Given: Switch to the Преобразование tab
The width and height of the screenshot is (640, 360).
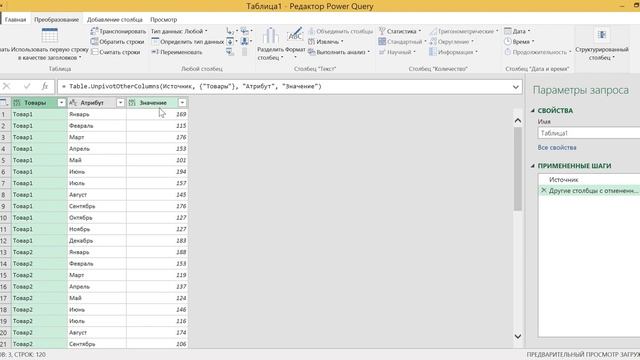Looking at the screenshot, I should [56, 20].
